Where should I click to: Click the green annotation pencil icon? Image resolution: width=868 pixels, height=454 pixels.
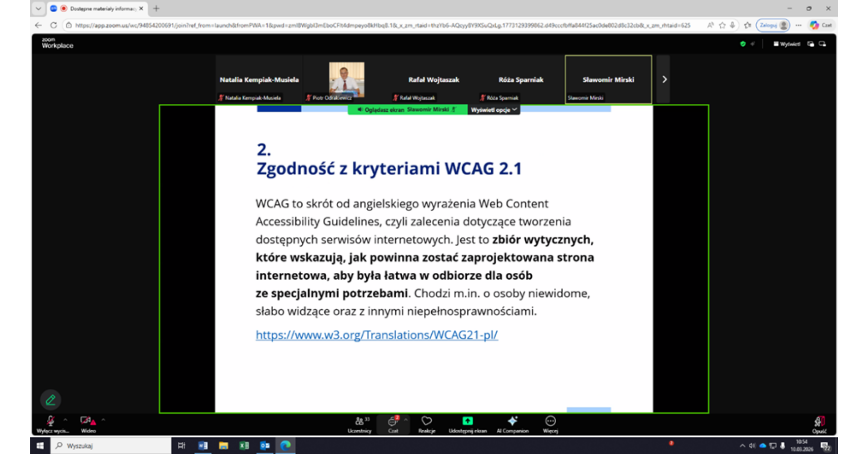(x=50, y=400)
